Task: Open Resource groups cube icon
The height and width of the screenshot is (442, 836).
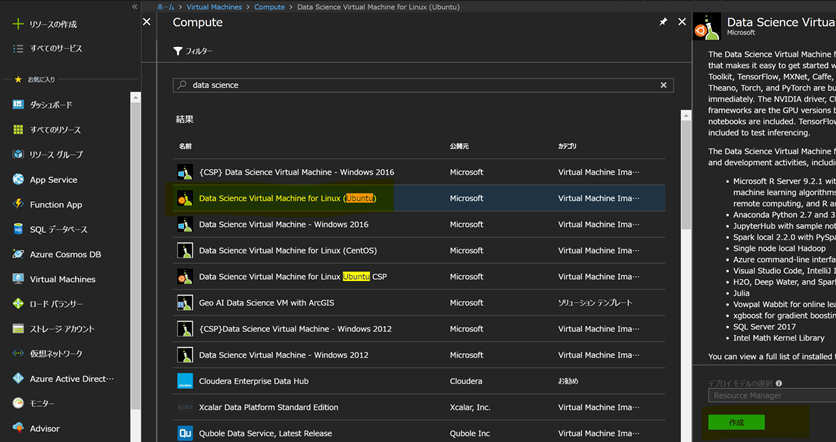Action: (x=18, y=155)
